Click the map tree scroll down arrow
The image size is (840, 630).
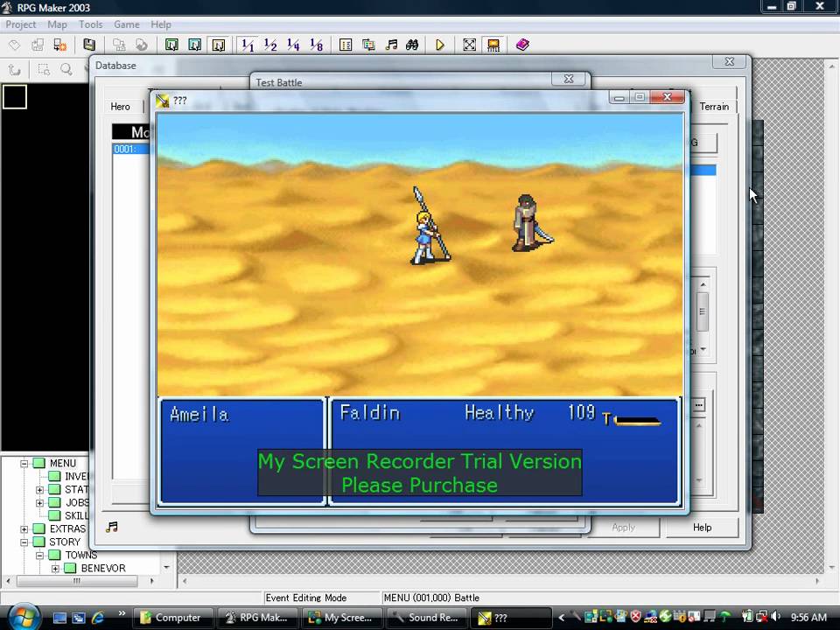(166, 567)
